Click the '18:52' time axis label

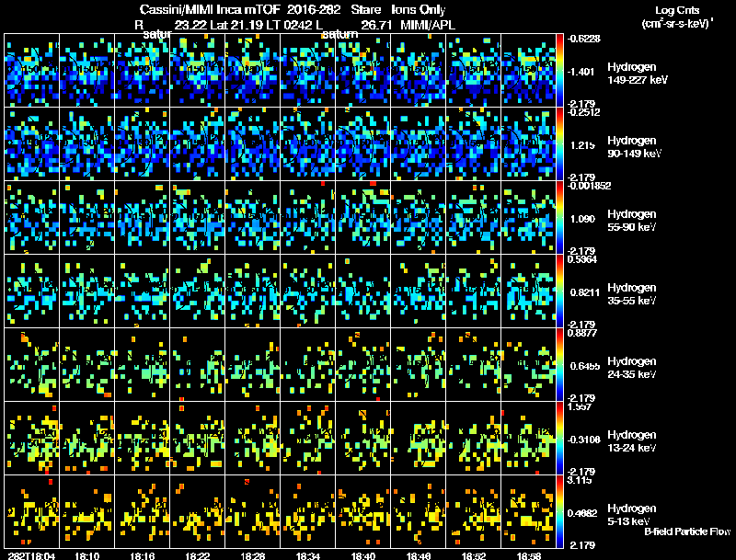(x=474, y=555)
